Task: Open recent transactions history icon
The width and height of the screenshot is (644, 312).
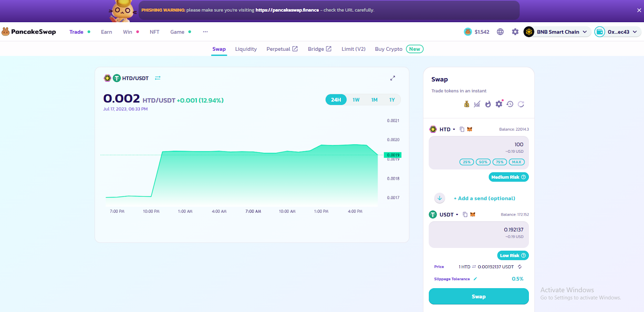Action: (x=510, y=104)
